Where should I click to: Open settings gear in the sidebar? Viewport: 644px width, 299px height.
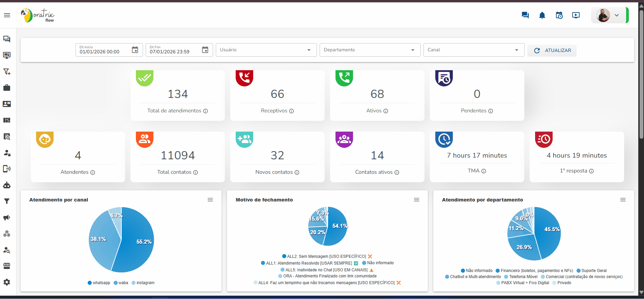[7, 282]
